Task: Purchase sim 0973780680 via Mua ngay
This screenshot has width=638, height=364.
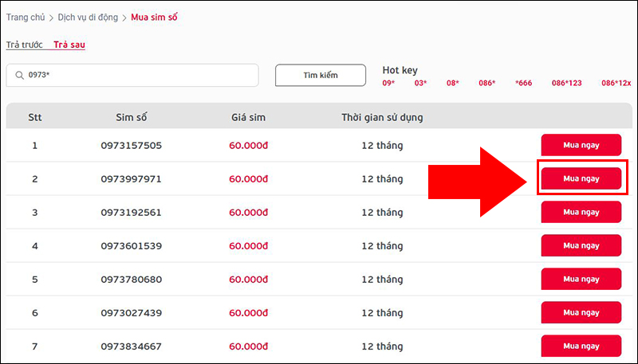Action: point(581,279)
